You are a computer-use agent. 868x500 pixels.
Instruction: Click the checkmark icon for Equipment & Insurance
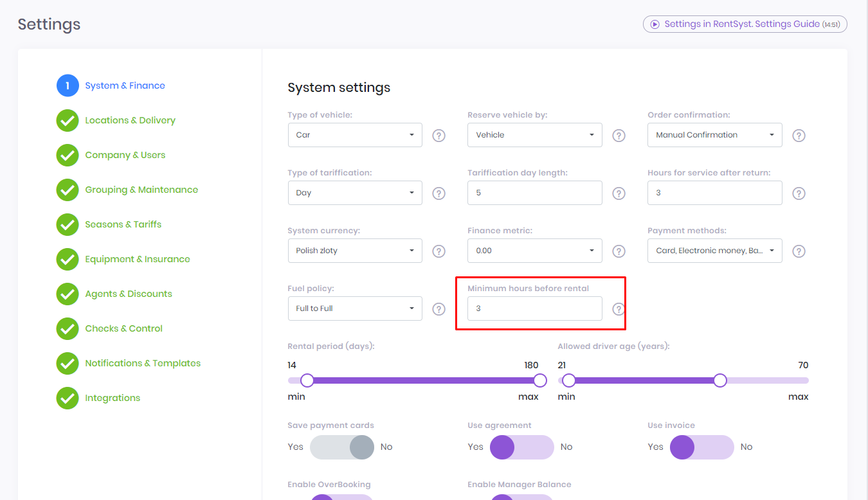coord(68,259)
